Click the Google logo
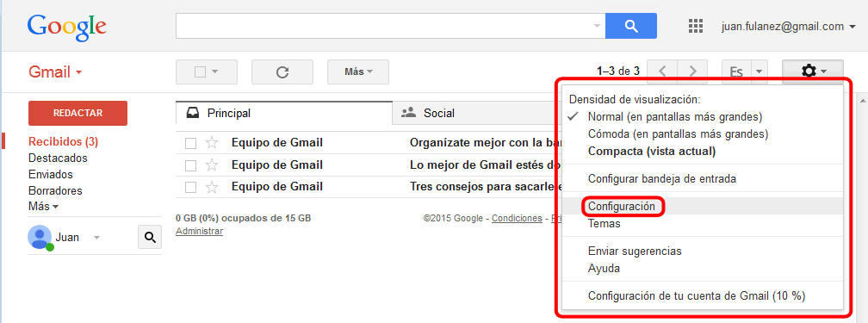This screenshot has width=868, height=323. 67,28
